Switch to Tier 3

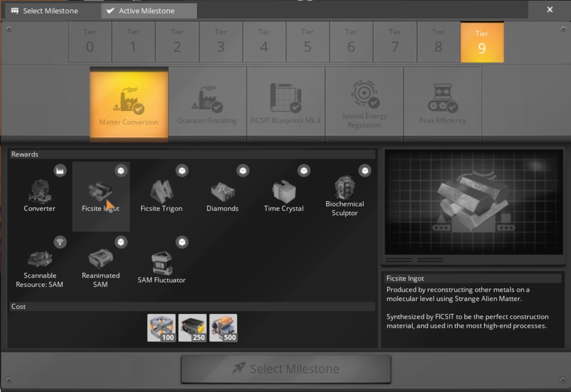[x=220, y=42]
